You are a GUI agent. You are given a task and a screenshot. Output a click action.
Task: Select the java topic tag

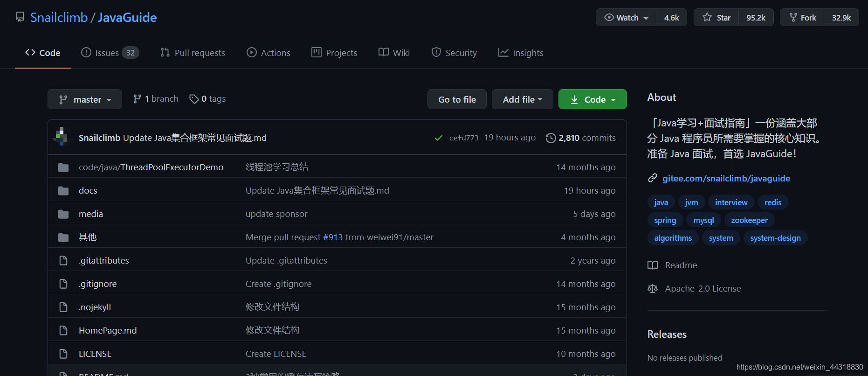(x=661, y=202)
